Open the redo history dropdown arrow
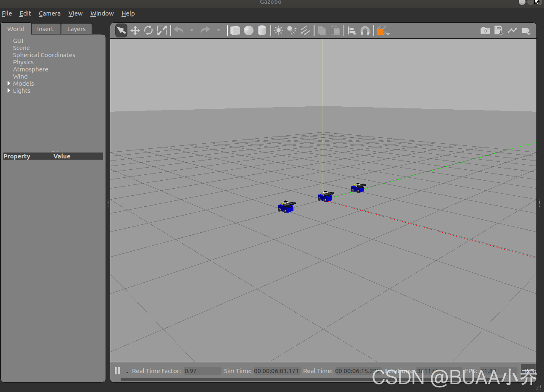 219,30
